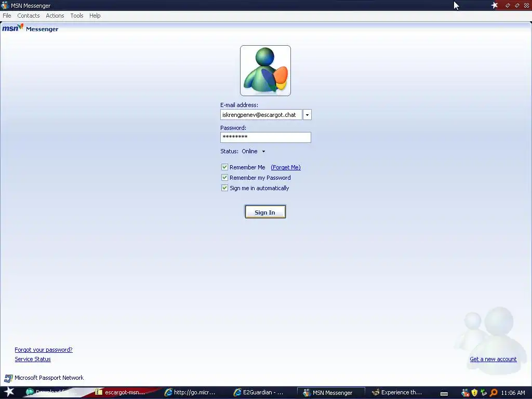Open the Start menu star button

[x=8, y=392]
